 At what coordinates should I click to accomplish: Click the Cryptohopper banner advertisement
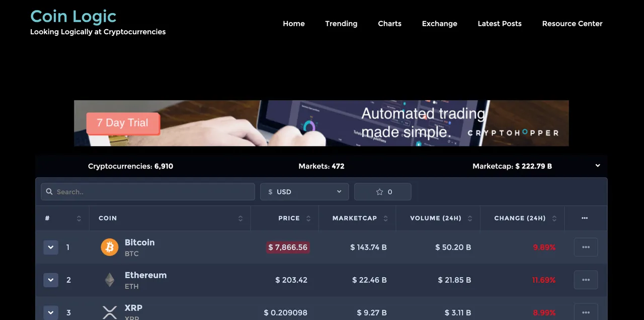point(321,123)
